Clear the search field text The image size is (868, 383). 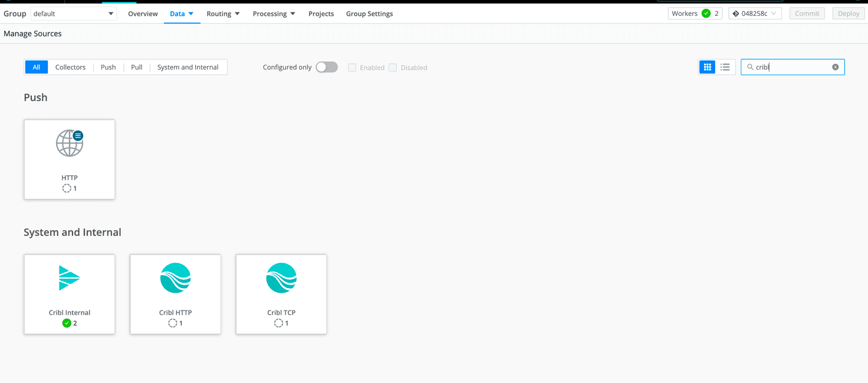835,67
